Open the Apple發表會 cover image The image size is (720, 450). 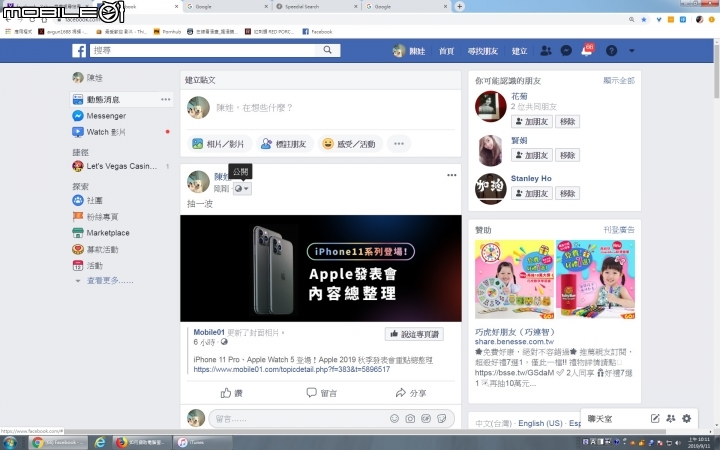point(321,268)
